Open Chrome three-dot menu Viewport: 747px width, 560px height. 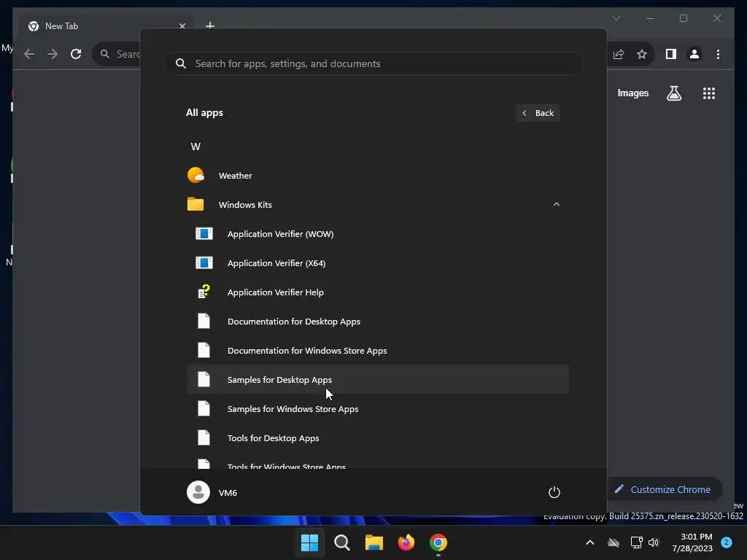(718, 54)
